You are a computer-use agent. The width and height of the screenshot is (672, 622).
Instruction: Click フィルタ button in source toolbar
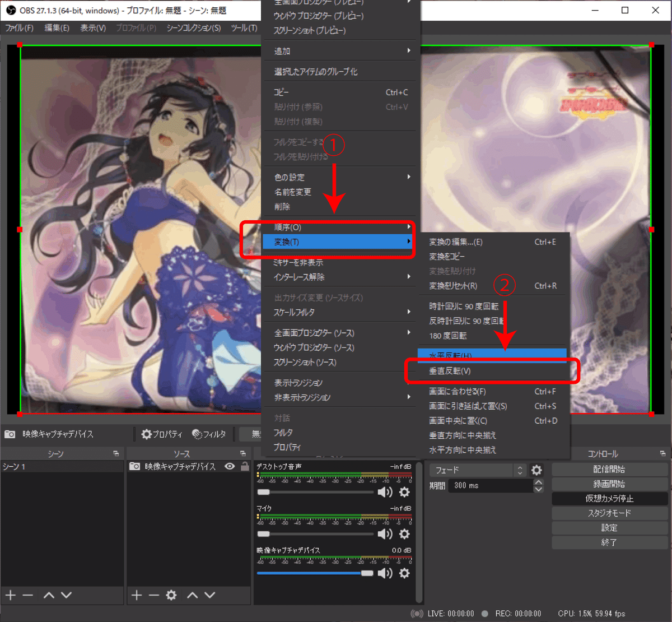[209, 434]
